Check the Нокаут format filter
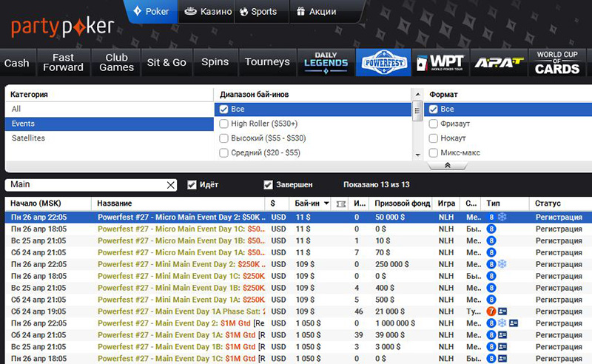Image resolution: width=592 pixels, height=364 pixels. (x=434, y=138)
